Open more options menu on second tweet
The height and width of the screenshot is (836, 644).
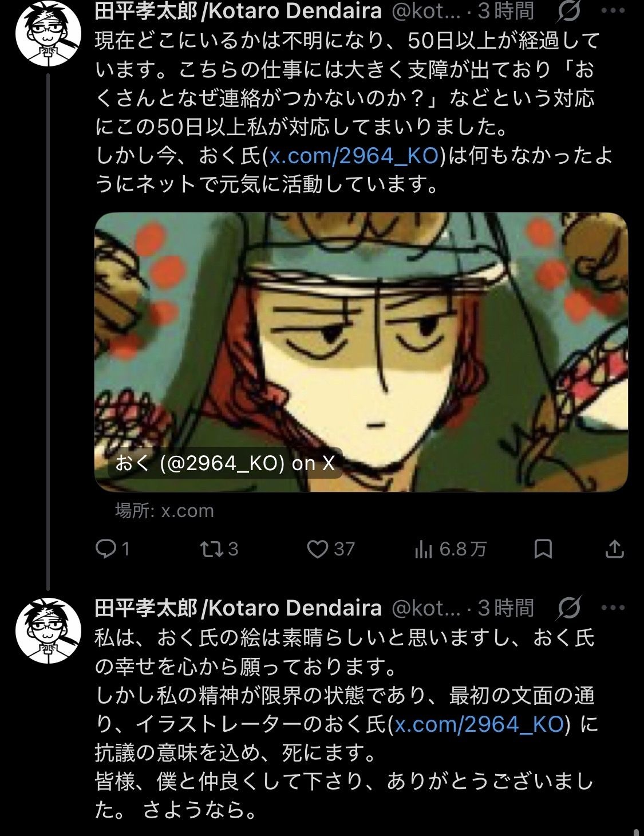pyautogui.click(x=613, y=608)
